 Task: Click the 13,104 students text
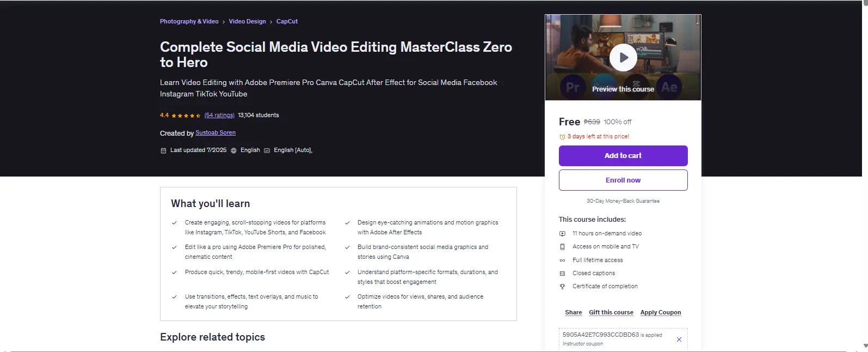258,116
